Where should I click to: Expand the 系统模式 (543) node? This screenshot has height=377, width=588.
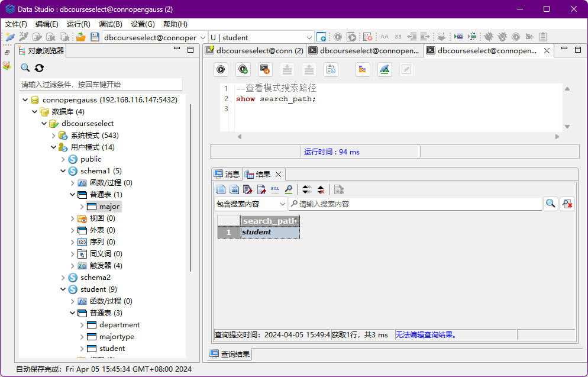pyautogui.click(x=54, y=136)
